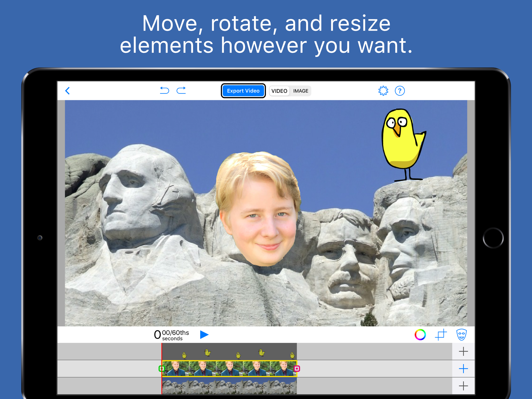
Task: Add clip to bottom track
Action: coord(463,386)
